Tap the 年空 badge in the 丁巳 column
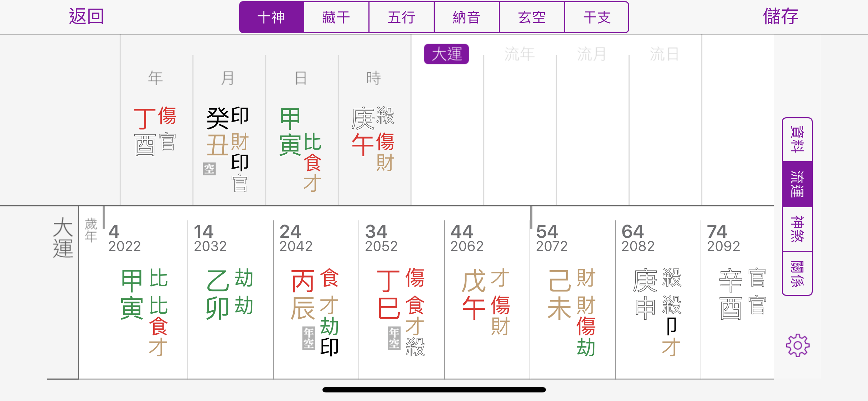Viewport: 868px width, 401px height. (394, 338)
